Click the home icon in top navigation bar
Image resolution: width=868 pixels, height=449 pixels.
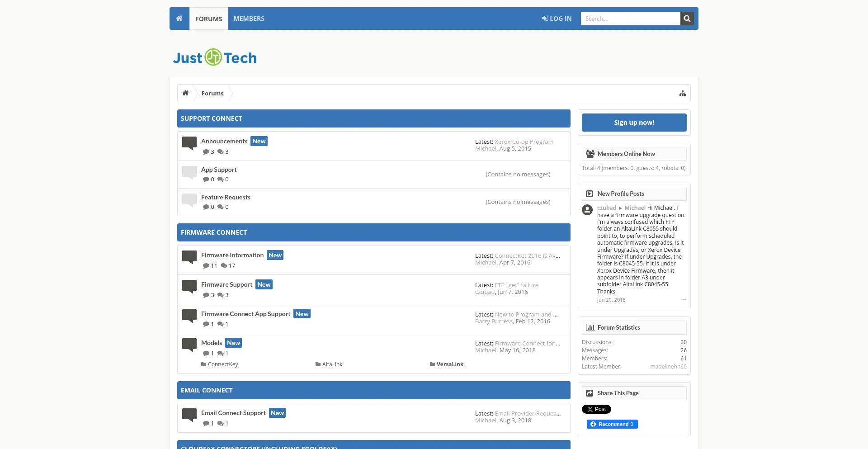(x=179, y=19)
